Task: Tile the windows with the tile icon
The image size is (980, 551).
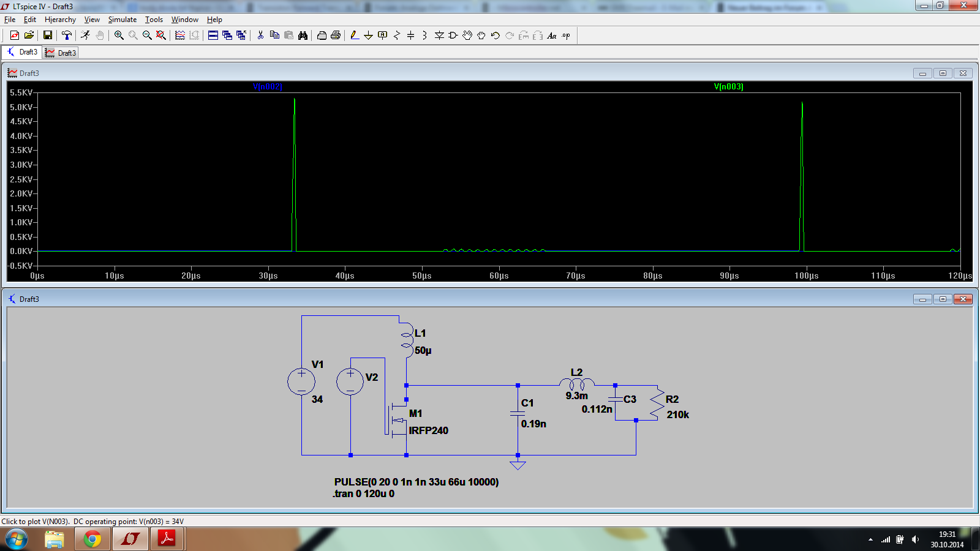Action: click(213, 36)
